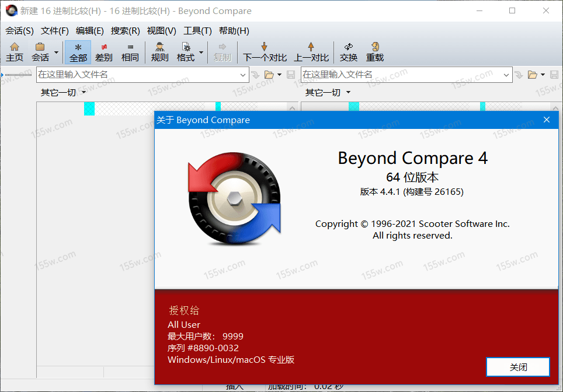Close the 关于 Beyond Compare dialog

coord(547,120)
